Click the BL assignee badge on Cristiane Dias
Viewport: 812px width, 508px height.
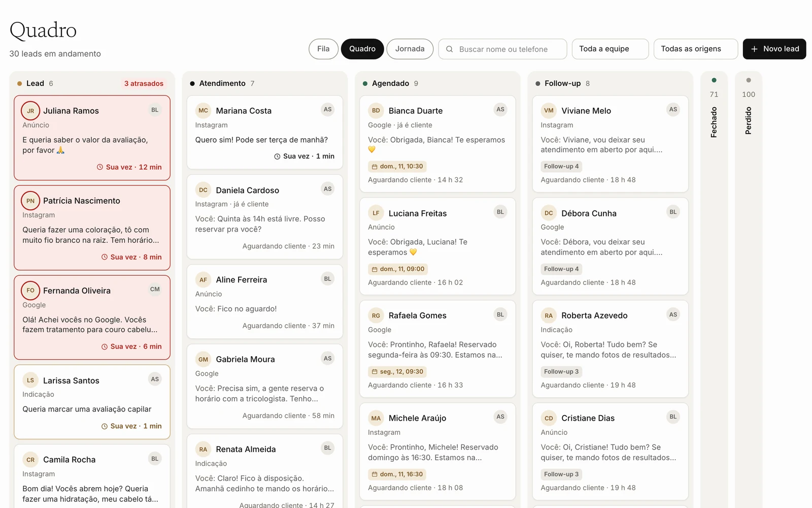[x=673, y=417]
